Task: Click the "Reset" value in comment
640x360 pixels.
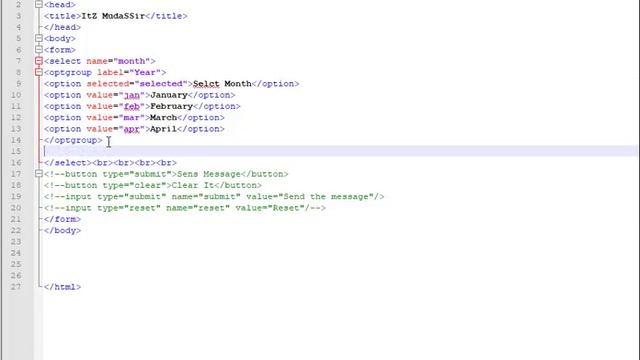Action: click(286, 208)
